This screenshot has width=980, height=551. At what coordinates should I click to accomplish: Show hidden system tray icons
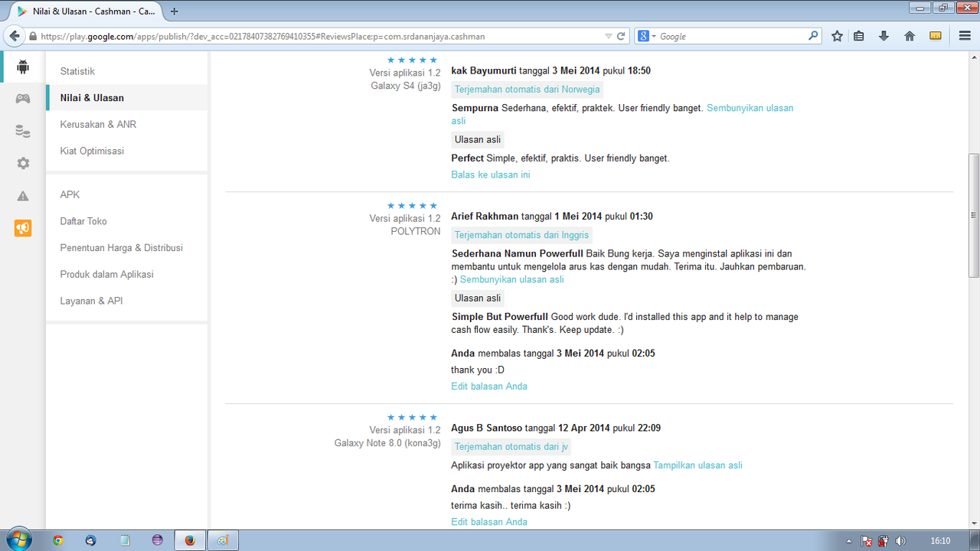(849, 541)
